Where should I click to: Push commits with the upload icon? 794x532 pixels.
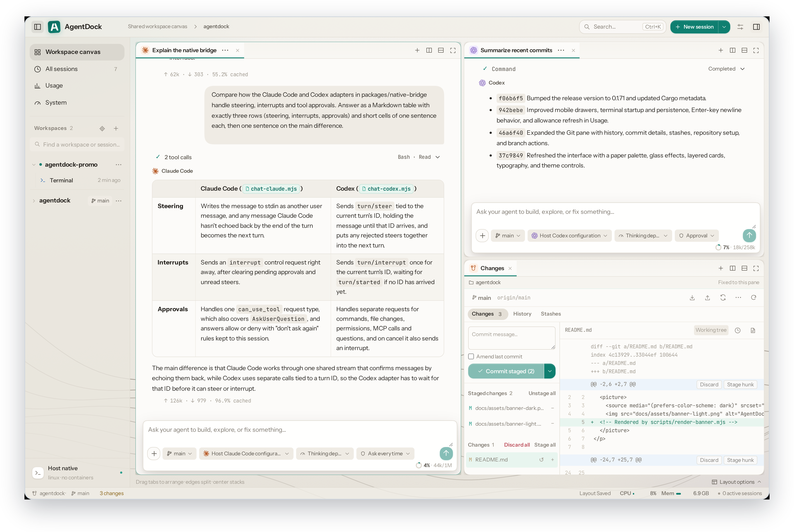click(x=707, y=297)
